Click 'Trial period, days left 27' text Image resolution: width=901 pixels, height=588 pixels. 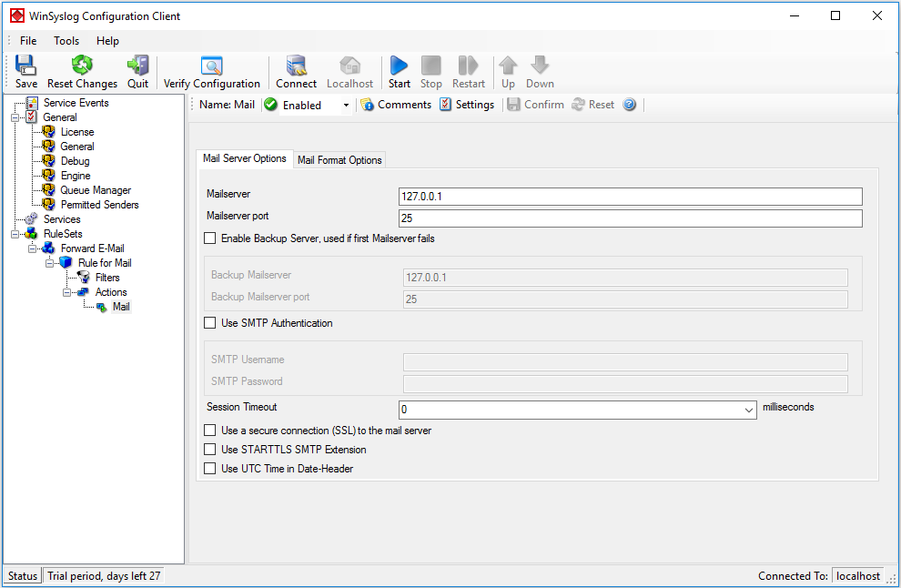coord(104,576)
